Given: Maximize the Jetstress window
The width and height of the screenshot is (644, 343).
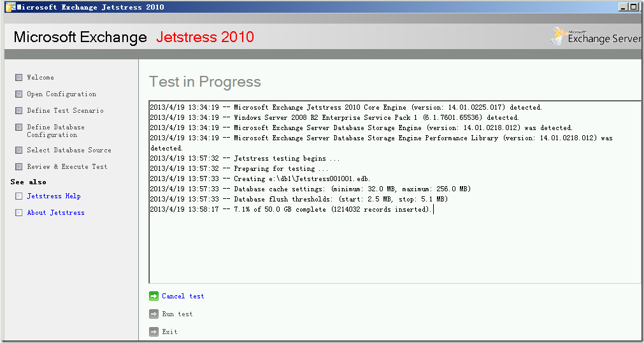Looking at the screenshot, I should click(633, 7).
